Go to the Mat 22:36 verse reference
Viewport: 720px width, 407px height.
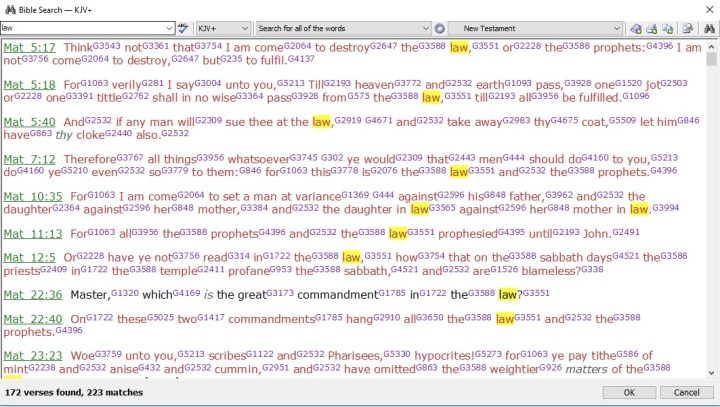[31, 295]
